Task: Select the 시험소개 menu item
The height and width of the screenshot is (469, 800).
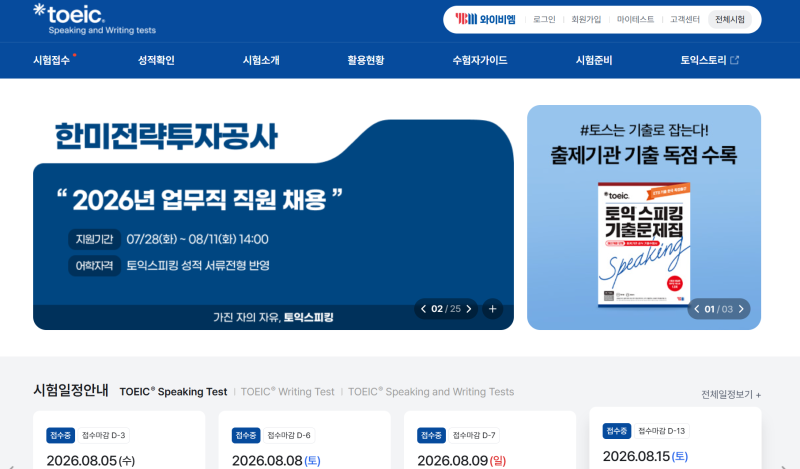Action: [261, 60]
